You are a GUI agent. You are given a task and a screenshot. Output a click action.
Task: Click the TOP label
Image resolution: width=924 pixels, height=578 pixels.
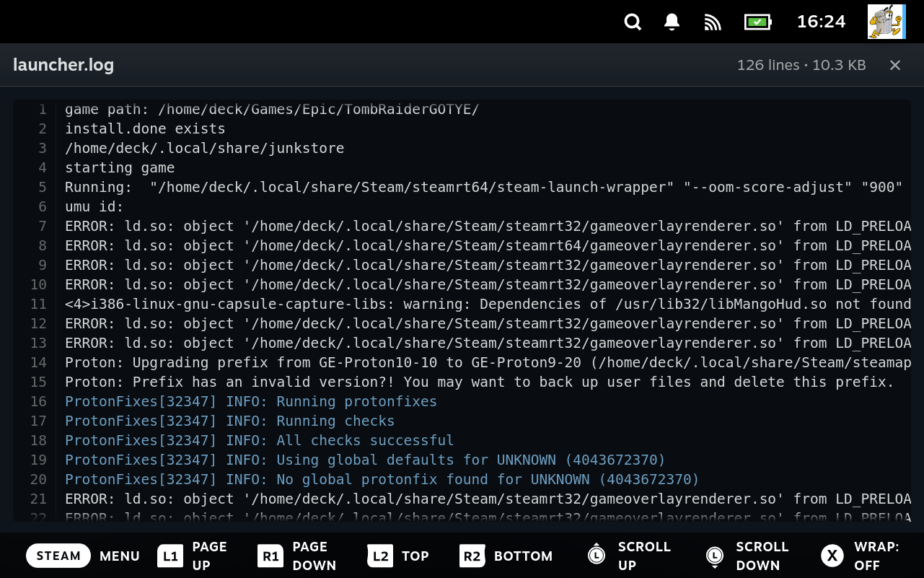coord(415,556)
